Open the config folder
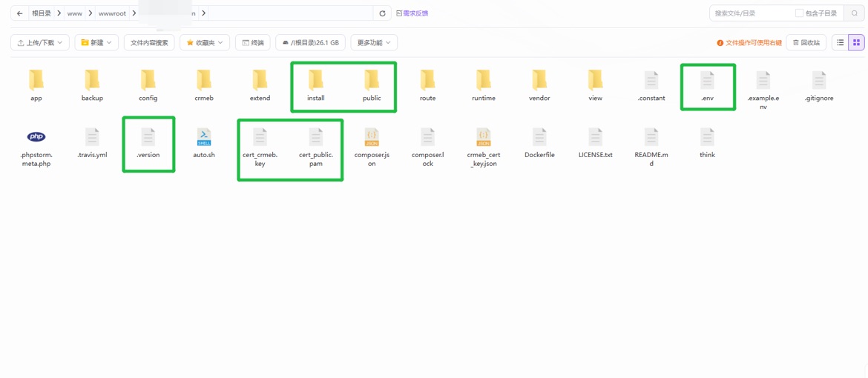 coord(148,80)
